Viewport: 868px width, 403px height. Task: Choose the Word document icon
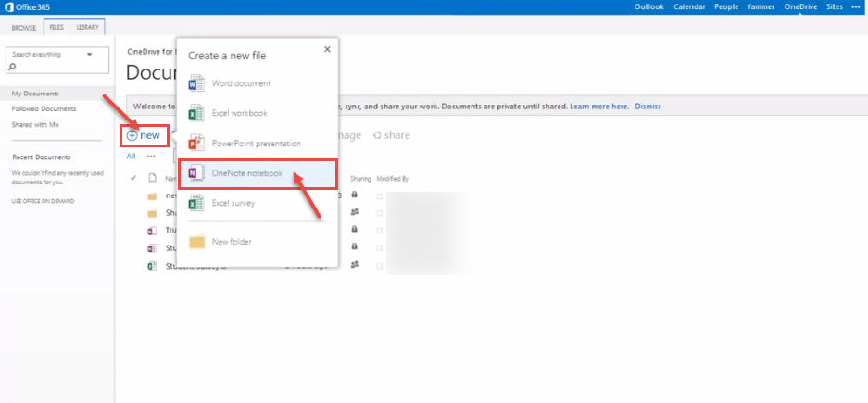pyautogui.click(x=196, y=83)
